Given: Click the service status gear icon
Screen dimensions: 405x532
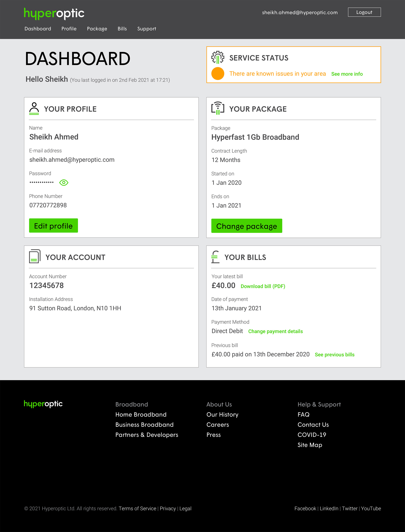Looking at the screenshot, I should click(218, 57).
